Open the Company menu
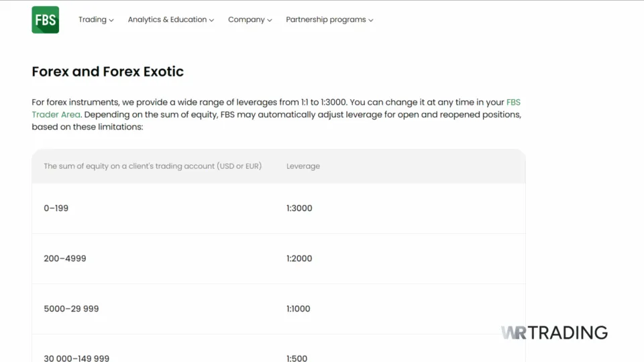644x362 pixels. tap(250, 19)
